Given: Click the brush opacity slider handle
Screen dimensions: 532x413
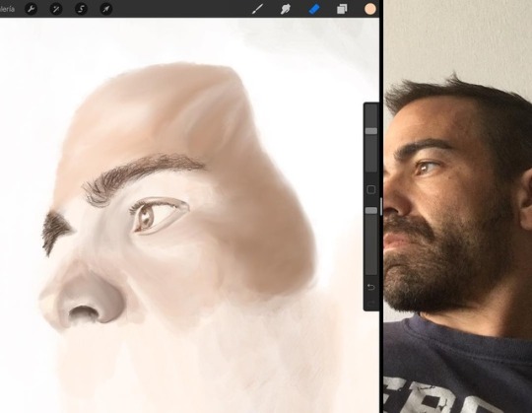Looking at the screenshot, I should pyautogui.click(x=371, y=211).
